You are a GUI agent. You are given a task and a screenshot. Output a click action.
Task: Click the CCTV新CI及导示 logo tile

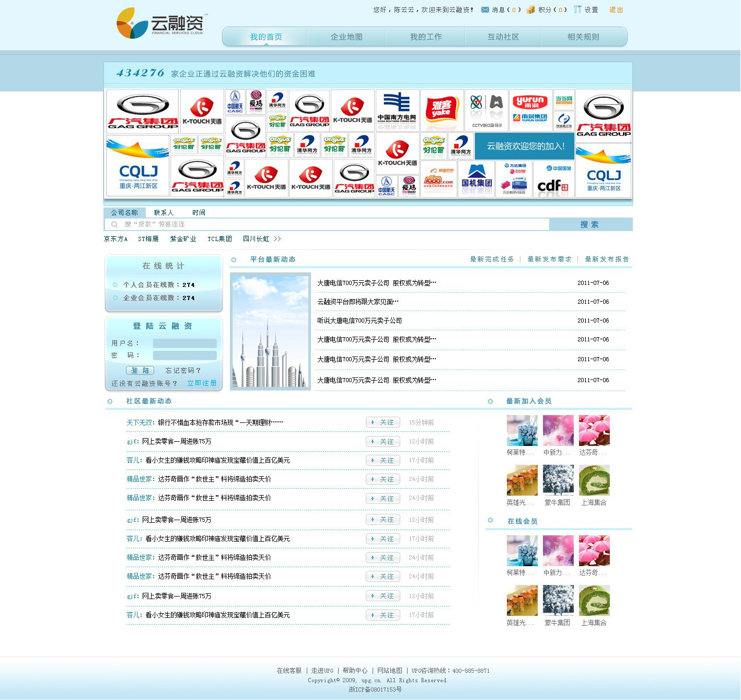(x=487, y=110)
